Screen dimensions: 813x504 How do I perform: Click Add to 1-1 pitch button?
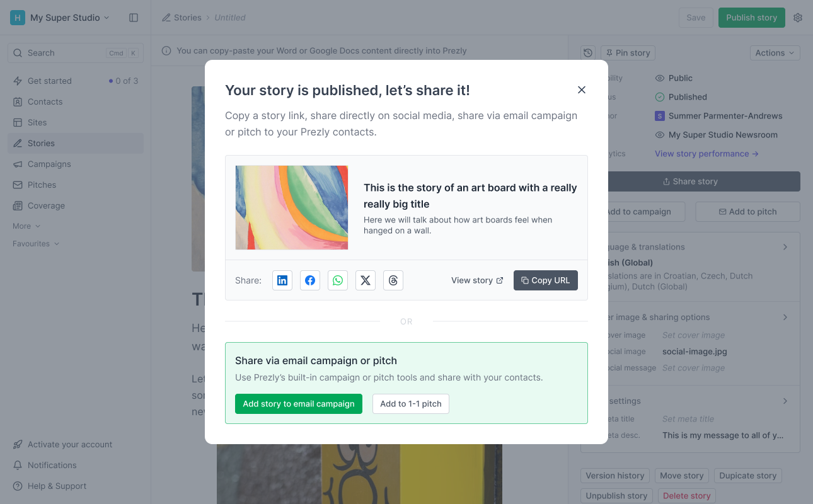tap(411, 404)
